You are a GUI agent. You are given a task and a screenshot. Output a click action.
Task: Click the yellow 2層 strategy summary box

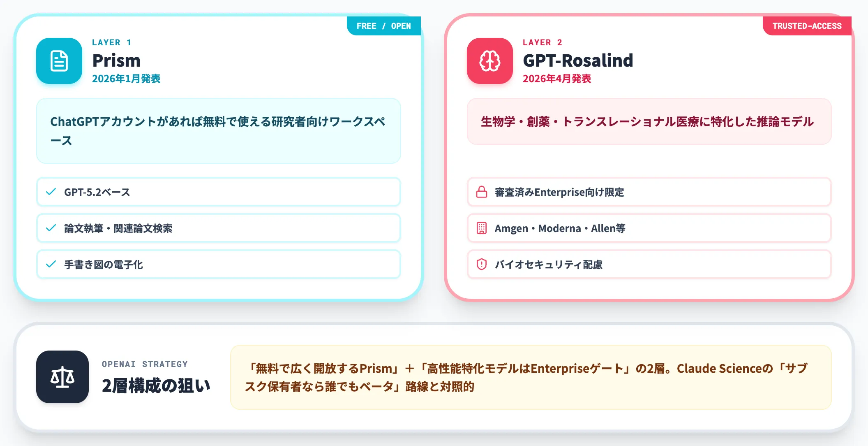pyautogui.click(x=531, y=377)
